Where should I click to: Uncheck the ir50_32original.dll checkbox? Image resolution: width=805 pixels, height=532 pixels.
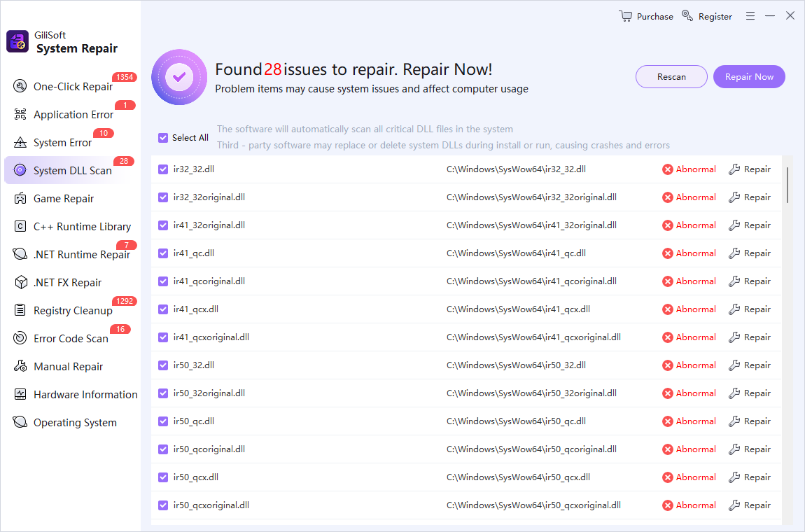(162, 393)
